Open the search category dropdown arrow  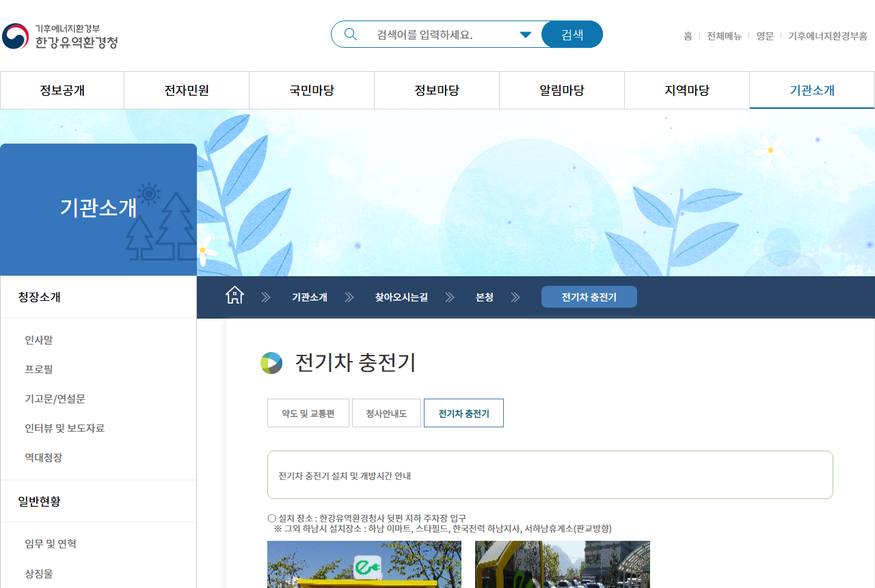click(x=525, y=35)
